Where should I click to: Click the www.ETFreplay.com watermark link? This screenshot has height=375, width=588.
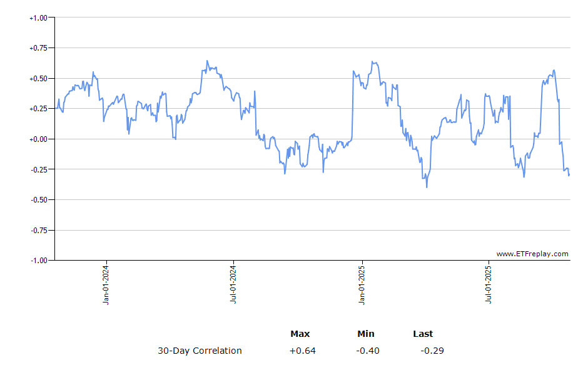532,254
